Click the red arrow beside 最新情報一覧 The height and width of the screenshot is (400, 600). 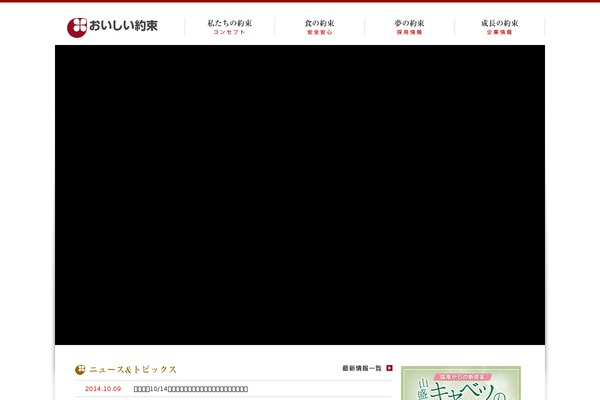[390, 368]
